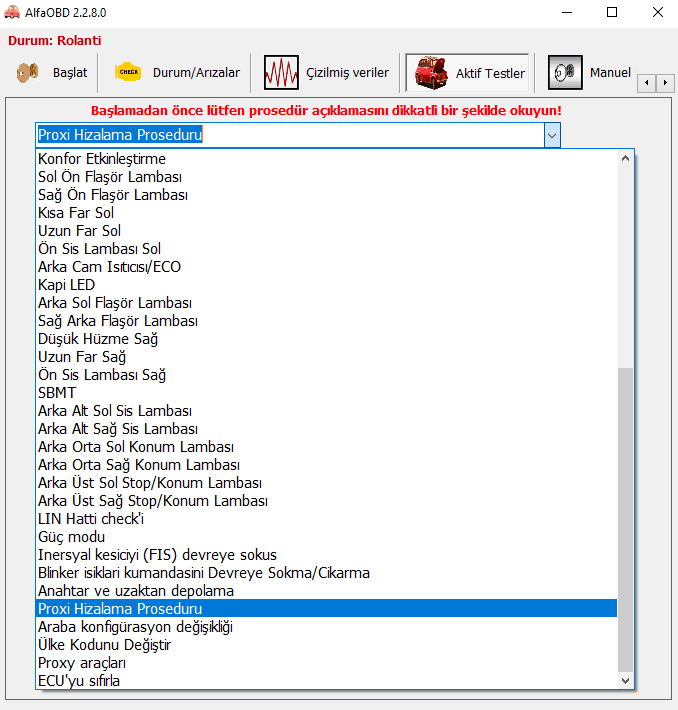Viewport: 678px width, 710px height.
Task: Click the Manuel toolbar icon
Action: point(565,73)
